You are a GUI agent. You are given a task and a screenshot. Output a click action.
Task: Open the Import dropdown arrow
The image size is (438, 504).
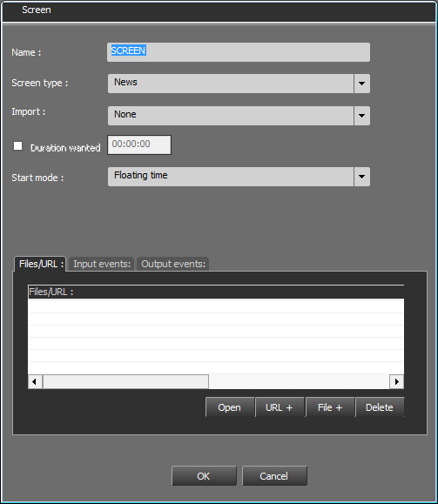coord(361,116)
